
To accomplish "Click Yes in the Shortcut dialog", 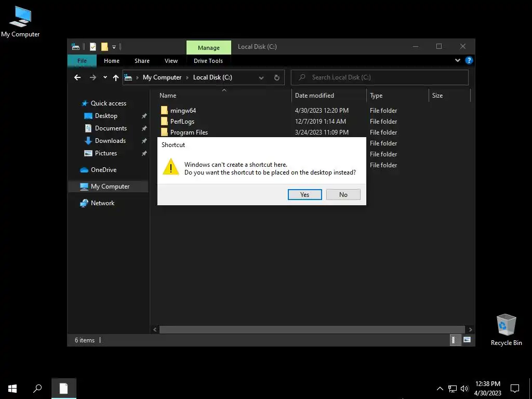I will pyautogui.click(x=304, y=194).
